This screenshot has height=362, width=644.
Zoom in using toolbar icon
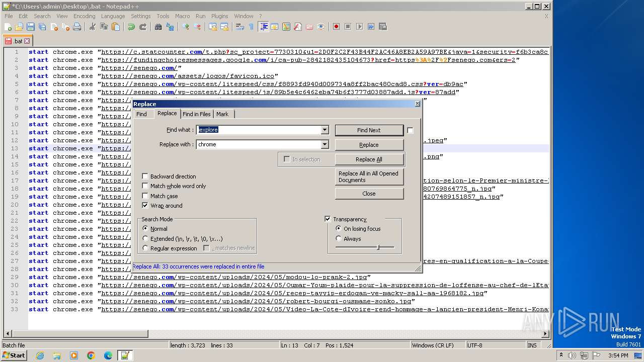click(x=186, y=27)
